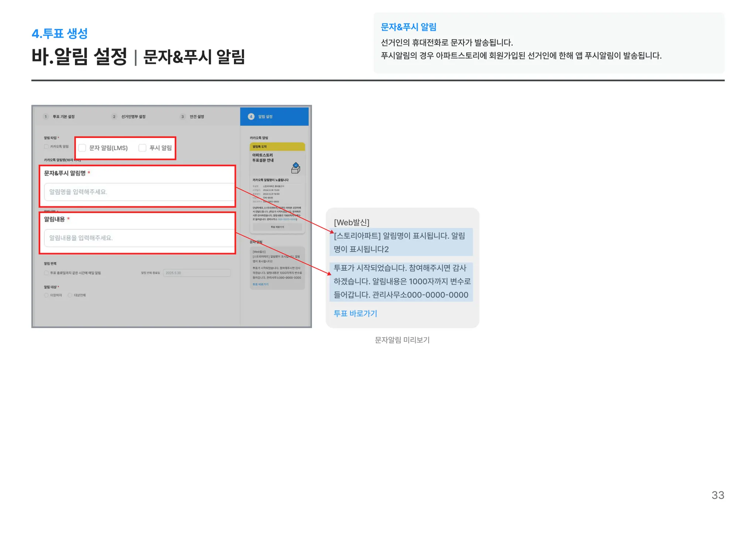Select the 미참여자 radio option
756x534 pixels.
(46, 295)
